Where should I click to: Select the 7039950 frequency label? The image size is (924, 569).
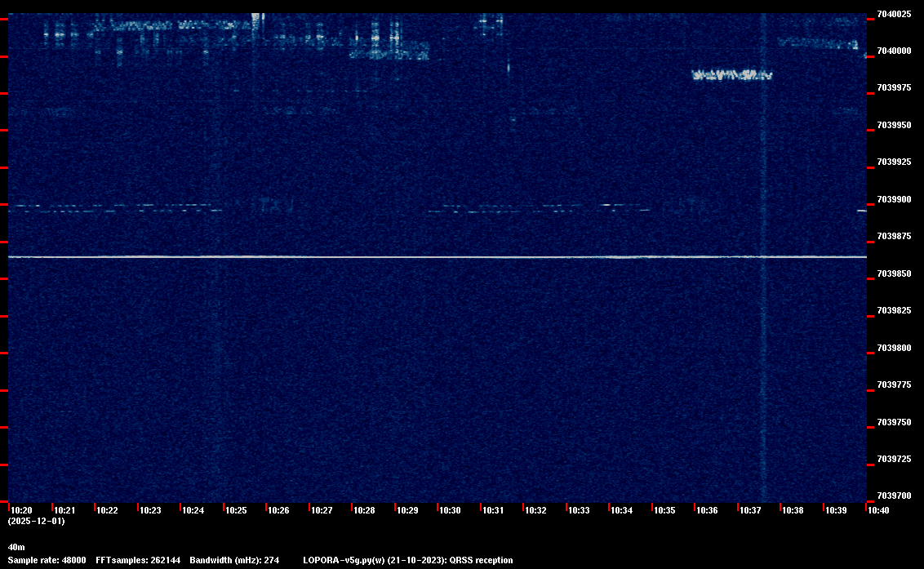pyautogui.click(x=894, y=125)
